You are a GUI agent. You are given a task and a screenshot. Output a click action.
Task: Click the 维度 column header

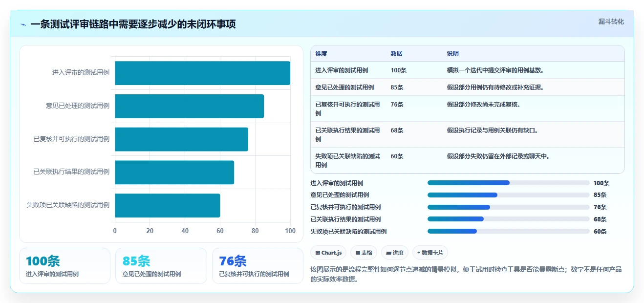321,54
